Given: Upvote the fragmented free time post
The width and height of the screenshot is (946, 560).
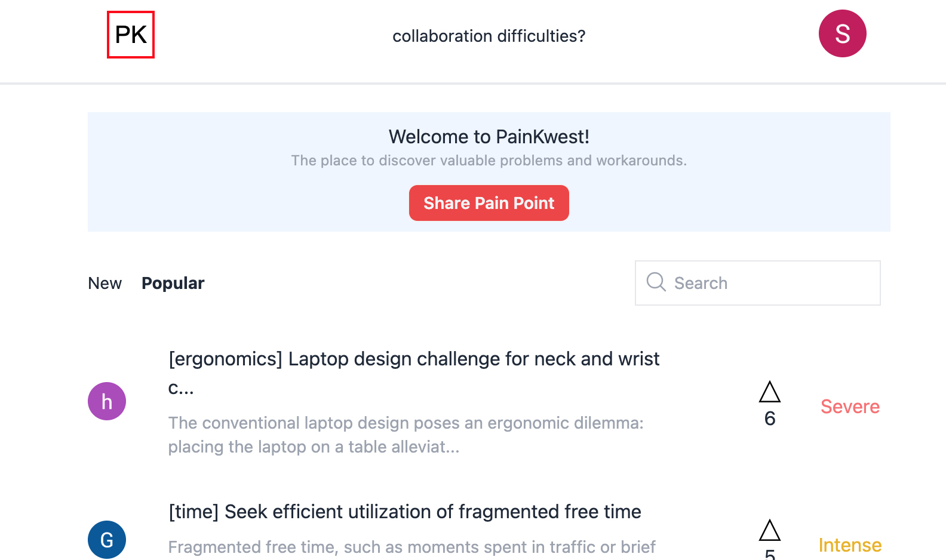Looking at the screenshot, I should pyautogui.click(x=770, y=531).
